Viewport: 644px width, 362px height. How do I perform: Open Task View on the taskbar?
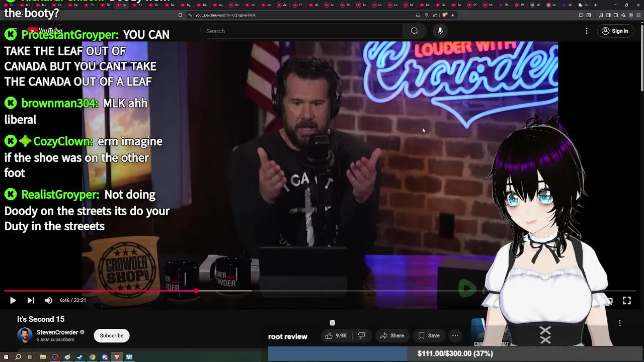pyautogui.click(x=30, y=357)
